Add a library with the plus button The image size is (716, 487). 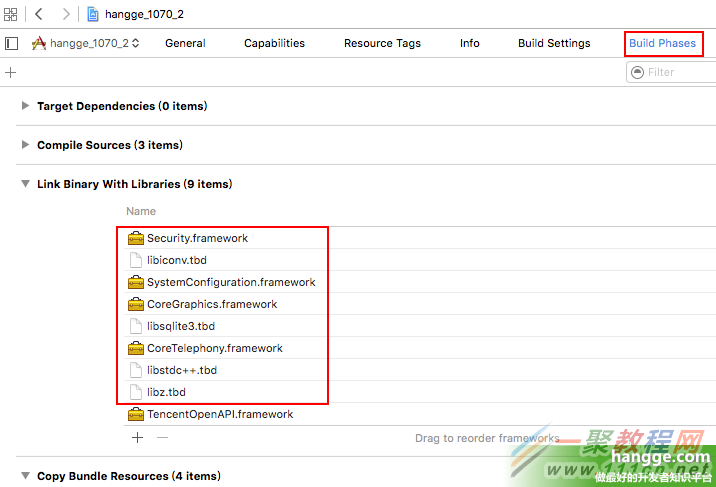point(137,438)
